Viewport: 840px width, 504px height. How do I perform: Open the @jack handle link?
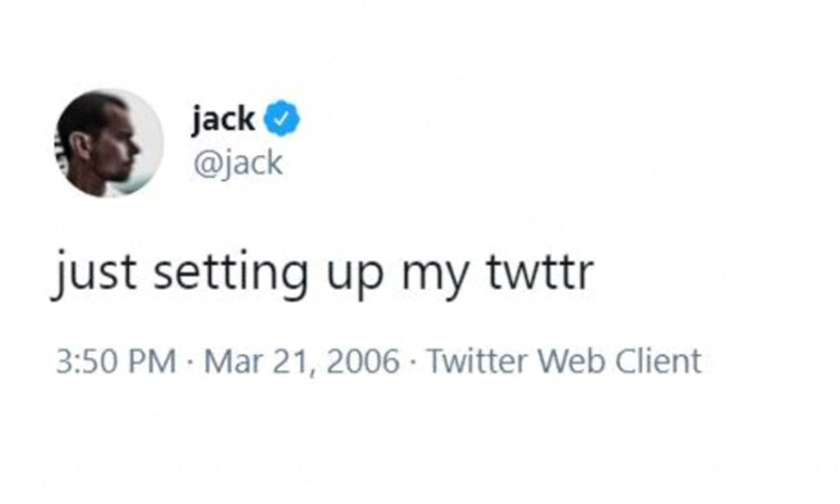[237, 163]
